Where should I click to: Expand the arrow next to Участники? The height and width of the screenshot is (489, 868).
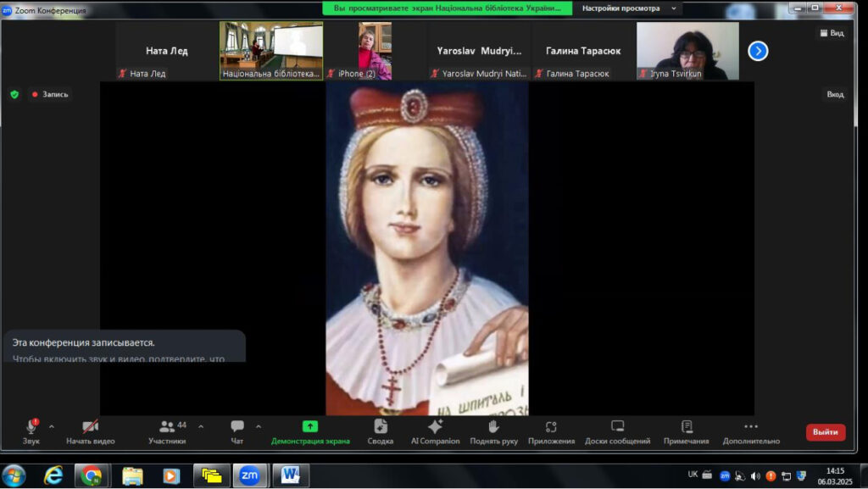coord(201,426)
